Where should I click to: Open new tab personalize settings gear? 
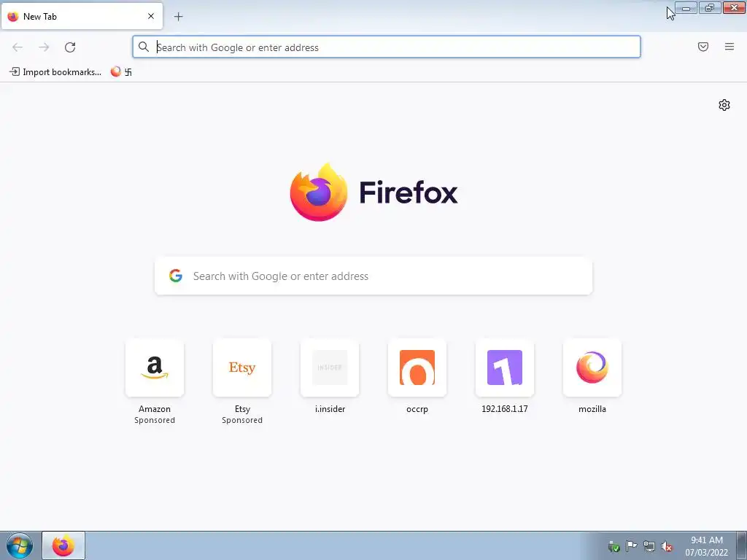pyautogui.click(x=724, y=105)
